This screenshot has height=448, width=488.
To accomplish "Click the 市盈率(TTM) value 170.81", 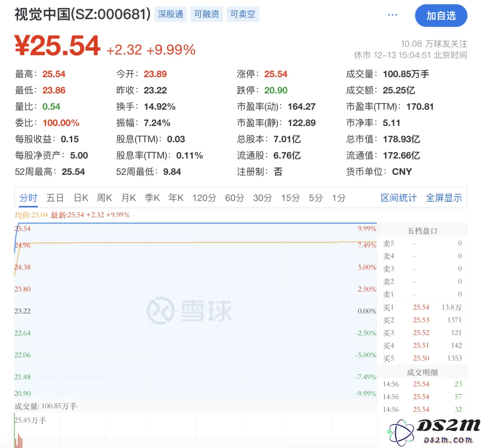I will (420, 107).
